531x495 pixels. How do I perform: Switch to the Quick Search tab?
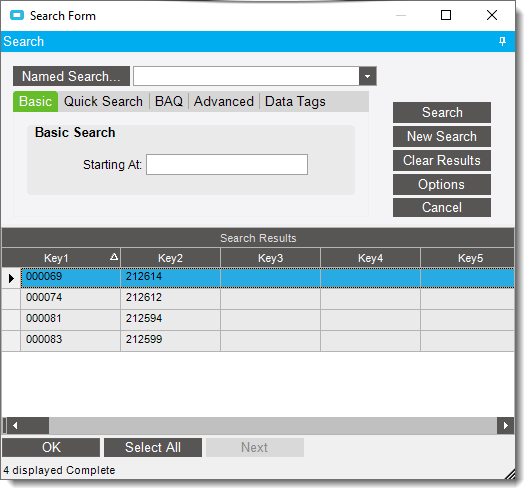(x=103, y=102)
